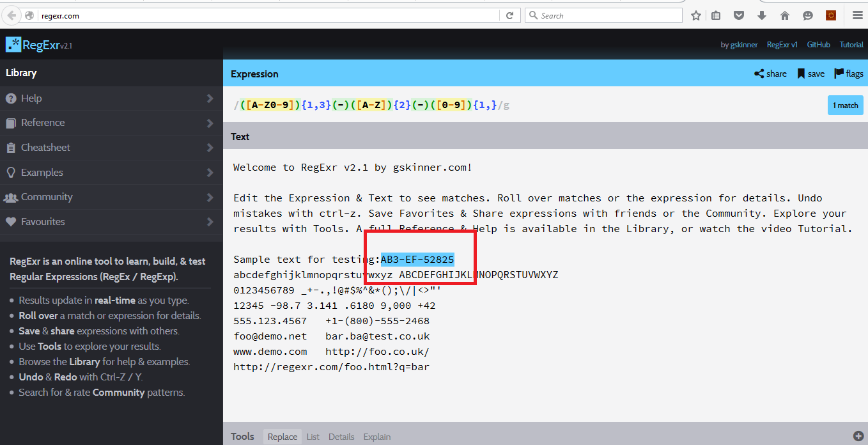Image resolution: width=868 pixels, height=445 pixels.
Task: Click the plus expander on the Tools bar
Action: (x=859, y=436)
